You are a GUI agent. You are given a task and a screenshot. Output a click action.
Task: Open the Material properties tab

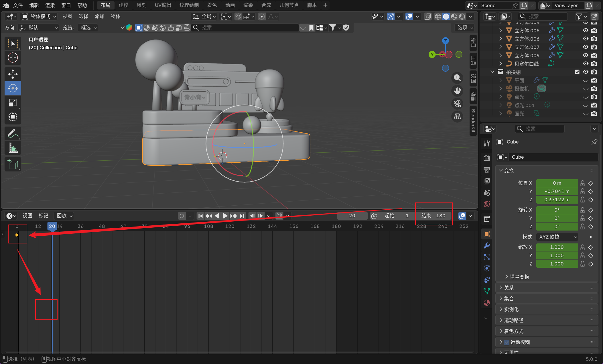pyautogui.click(x=486, y=303)
